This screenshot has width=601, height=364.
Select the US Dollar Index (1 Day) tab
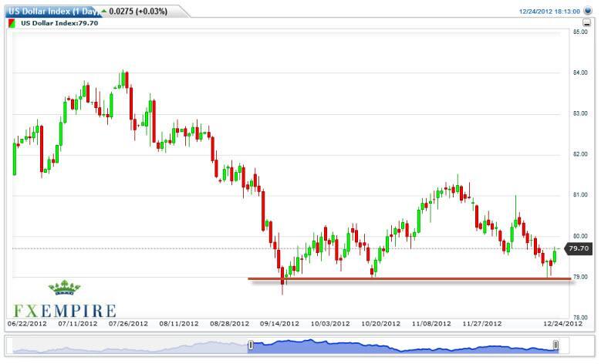click(51, 12)
